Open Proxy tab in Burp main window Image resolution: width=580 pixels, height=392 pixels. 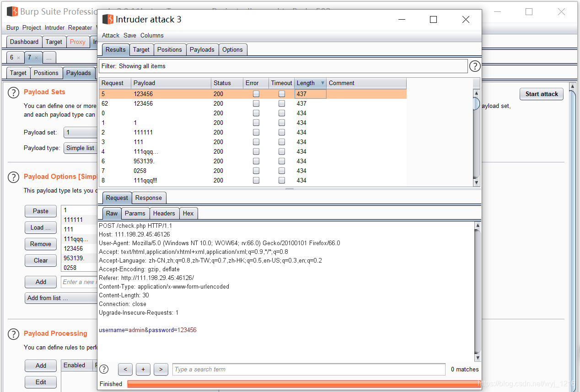pos(77,42)
